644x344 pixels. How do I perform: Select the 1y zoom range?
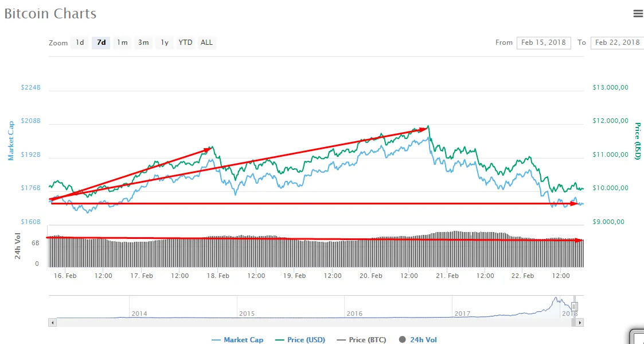[x=165, y=42]
